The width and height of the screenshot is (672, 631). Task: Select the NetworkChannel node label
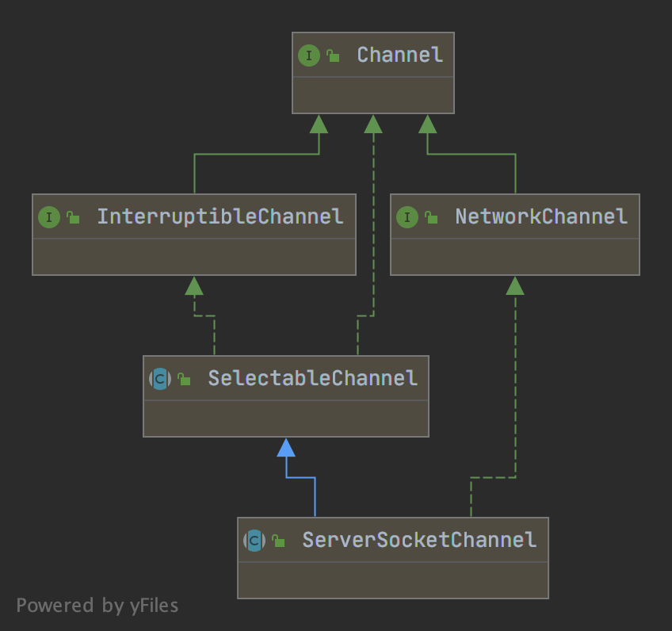[541, 216]
